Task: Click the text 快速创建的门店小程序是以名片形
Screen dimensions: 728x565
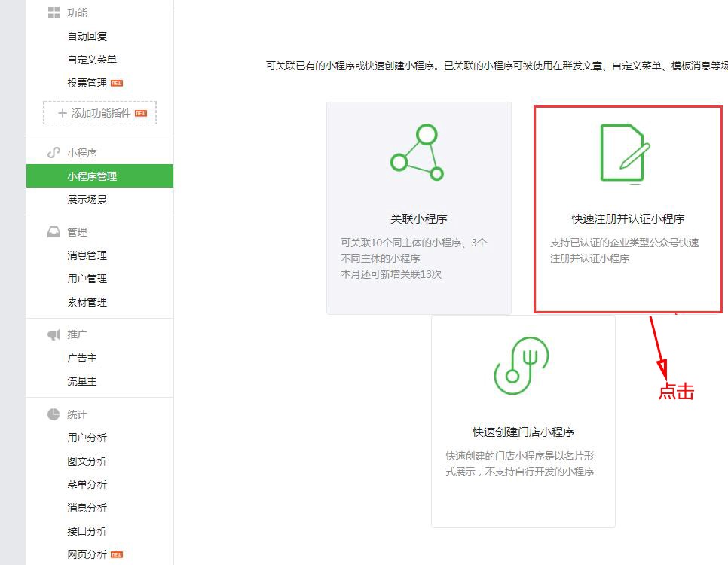Action: tap(519, 456)
